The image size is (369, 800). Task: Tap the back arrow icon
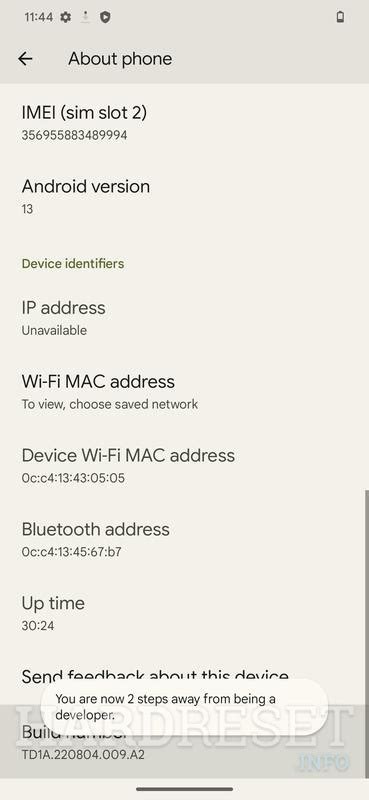click(25, 59)
